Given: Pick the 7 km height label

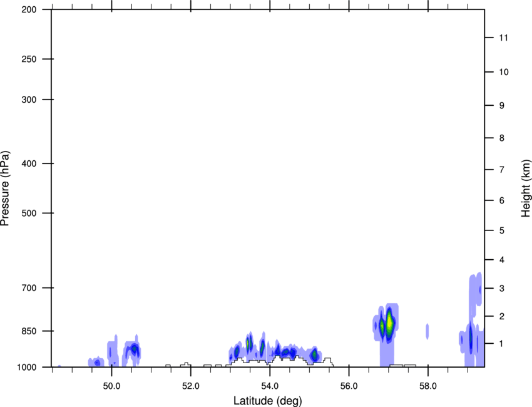Looking at the screenshot, I should tap(502, 170).
